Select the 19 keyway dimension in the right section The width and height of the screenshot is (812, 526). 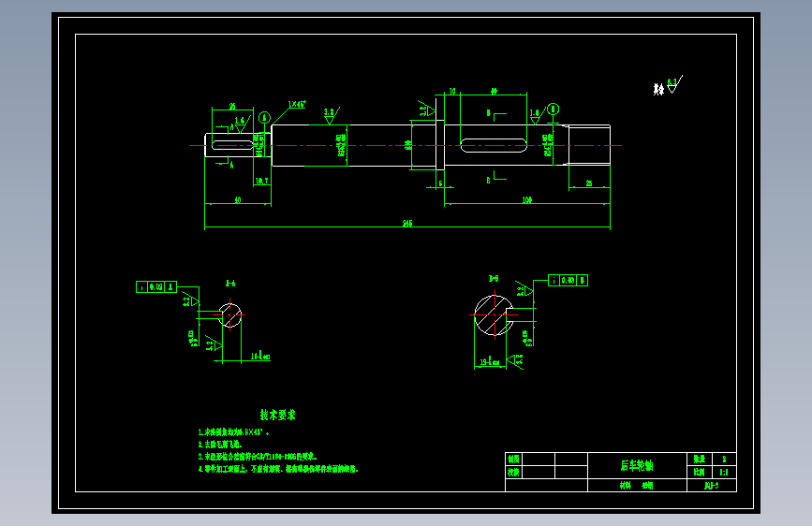[x=490, y=362]
